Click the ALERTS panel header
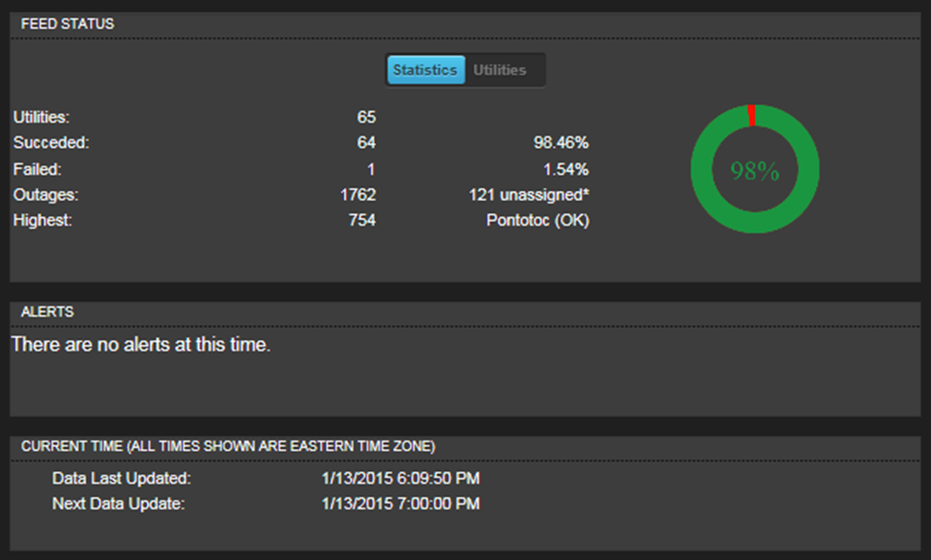This screenshot has height=560, width=931. [x=48, y=312]
